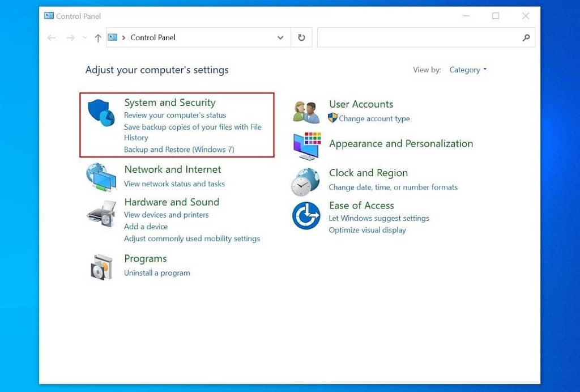
Task: Open View network status and tasks
Action: point(174,184)
